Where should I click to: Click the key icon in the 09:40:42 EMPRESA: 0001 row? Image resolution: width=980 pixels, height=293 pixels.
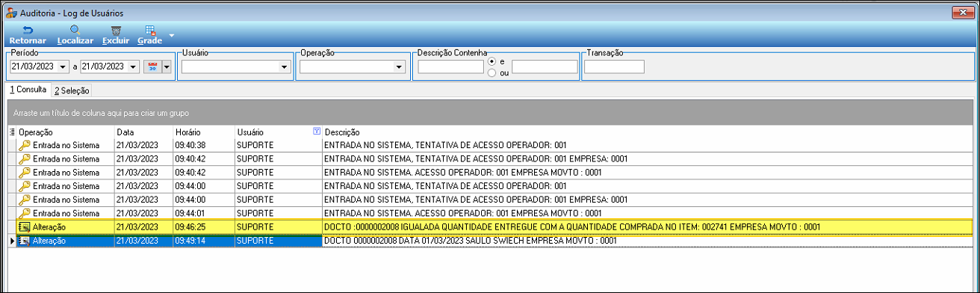25,158
